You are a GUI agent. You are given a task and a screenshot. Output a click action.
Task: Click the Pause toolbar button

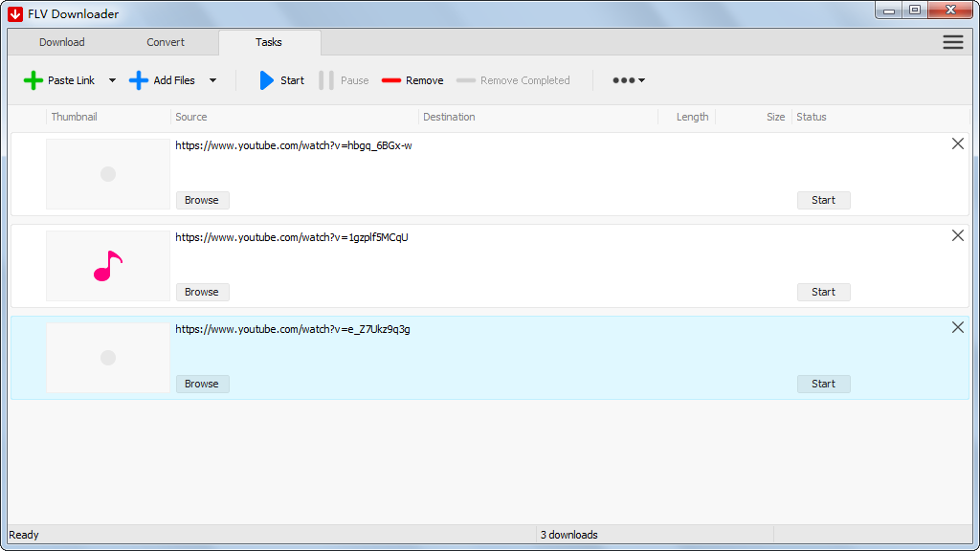(x=344, y=80)
